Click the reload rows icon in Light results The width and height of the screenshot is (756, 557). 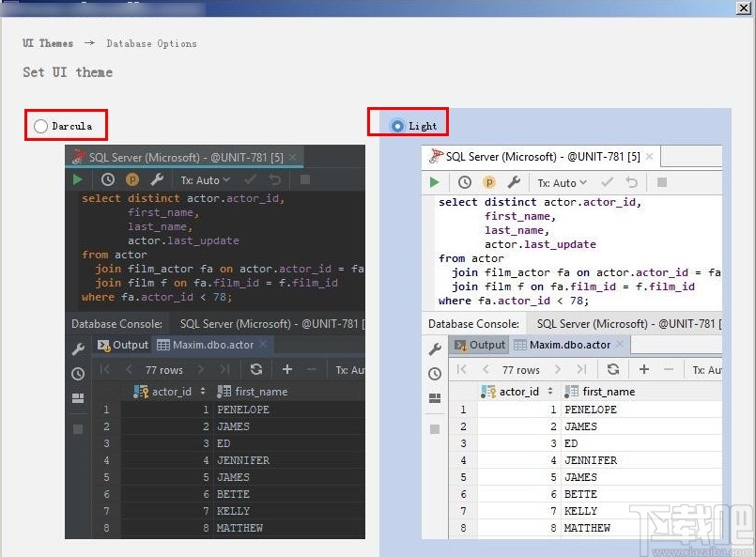click(x=613, y=369)
